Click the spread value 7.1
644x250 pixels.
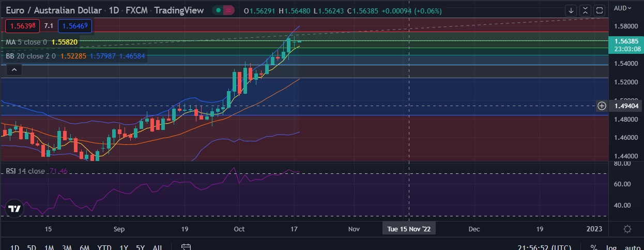pos(49,25)
